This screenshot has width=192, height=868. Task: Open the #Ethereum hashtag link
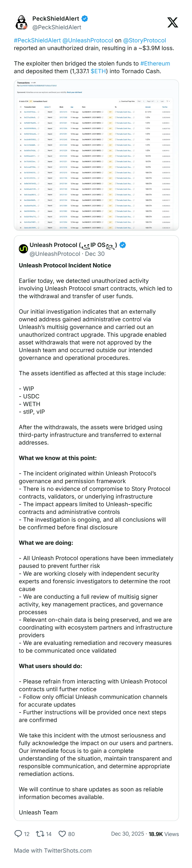(155, 63)
